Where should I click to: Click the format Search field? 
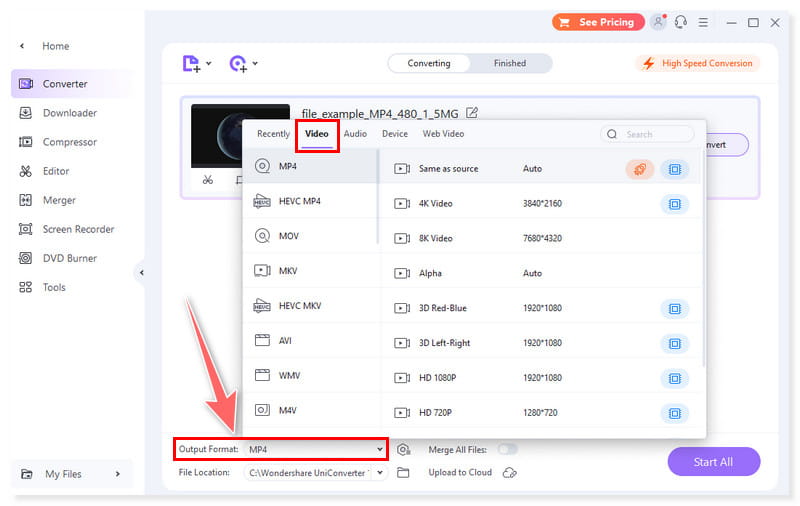click(655, 134)
